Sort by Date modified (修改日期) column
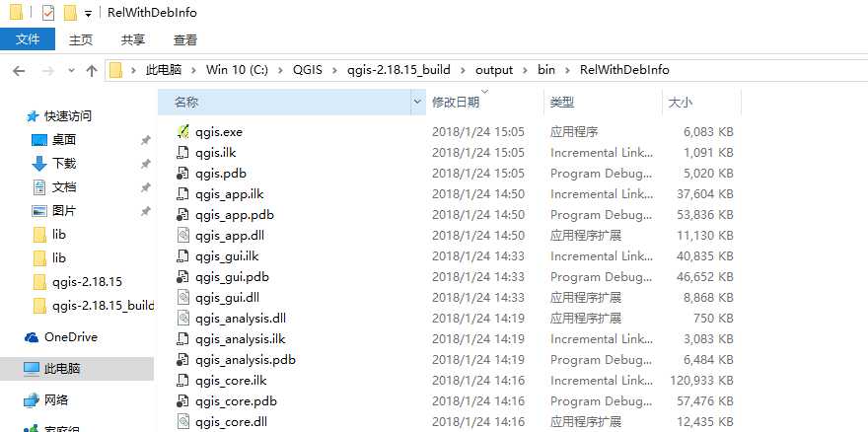Image resolution: width=868 pixels, height=432 pixels. point(484,102)
